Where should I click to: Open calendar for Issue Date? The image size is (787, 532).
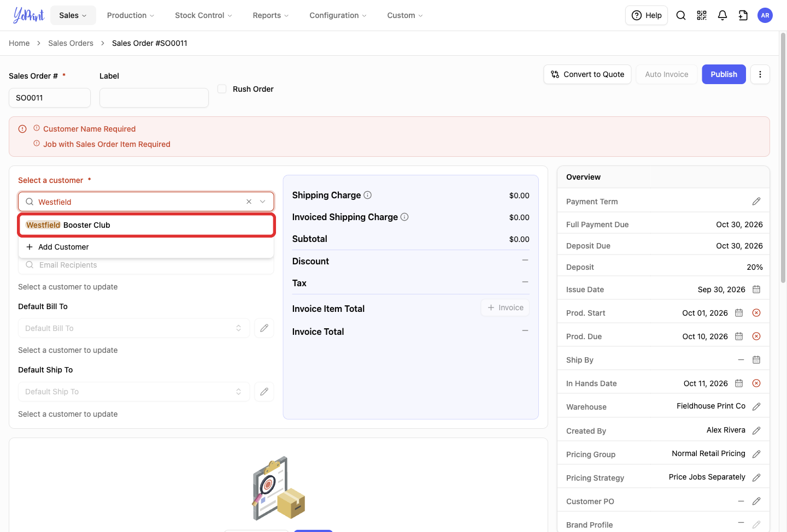click(756, 289)
